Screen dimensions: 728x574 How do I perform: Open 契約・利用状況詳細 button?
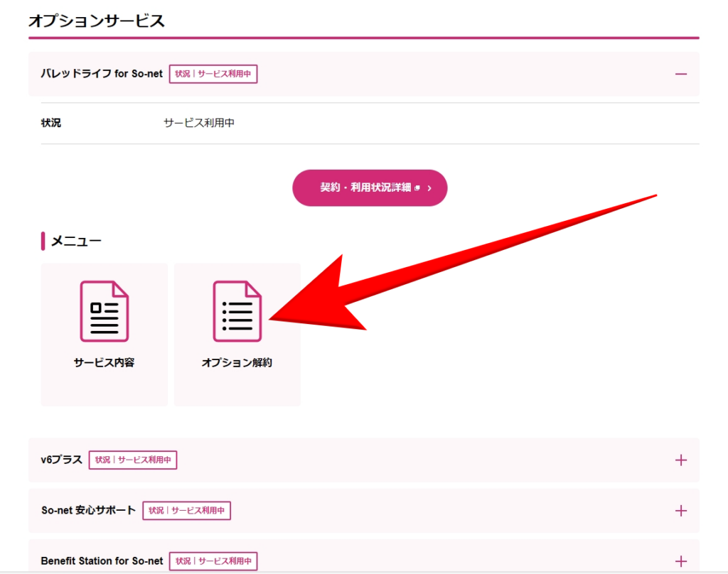point(365,188)
